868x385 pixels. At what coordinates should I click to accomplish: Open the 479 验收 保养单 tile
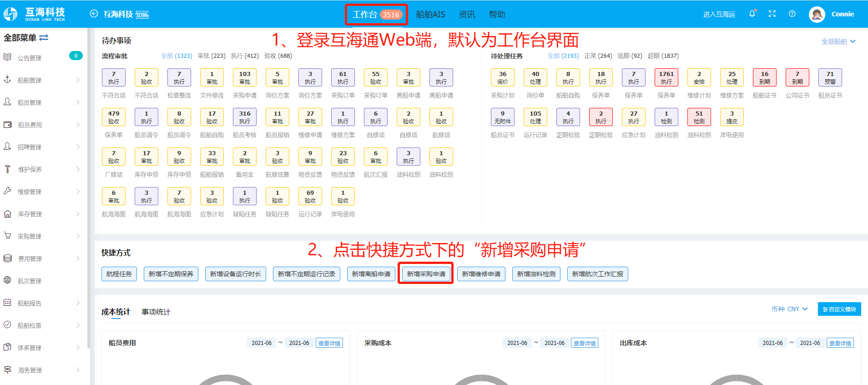coord(114,117)
